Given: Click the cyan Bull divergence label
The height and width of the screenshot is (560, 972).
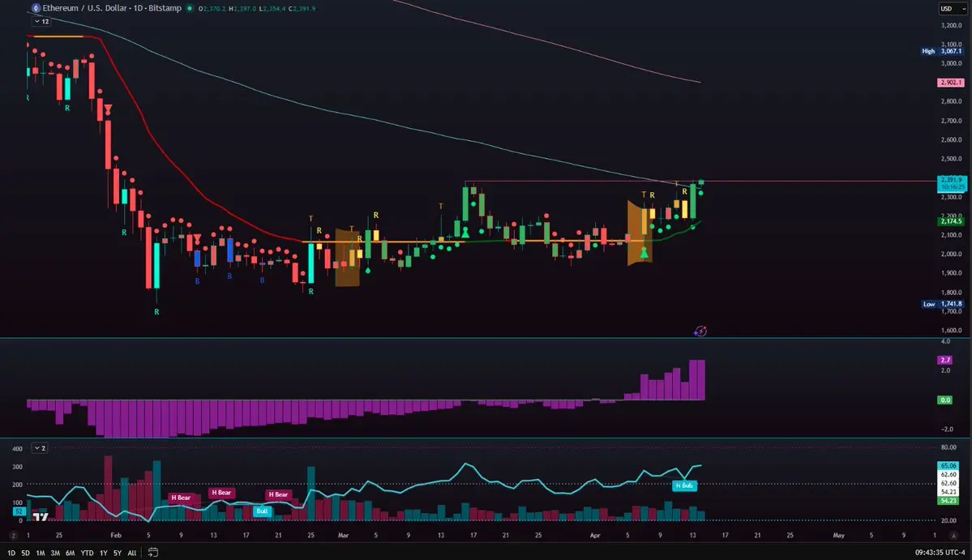Looking at the screenshot, I should pyautogui.click(x=262, y=511).
